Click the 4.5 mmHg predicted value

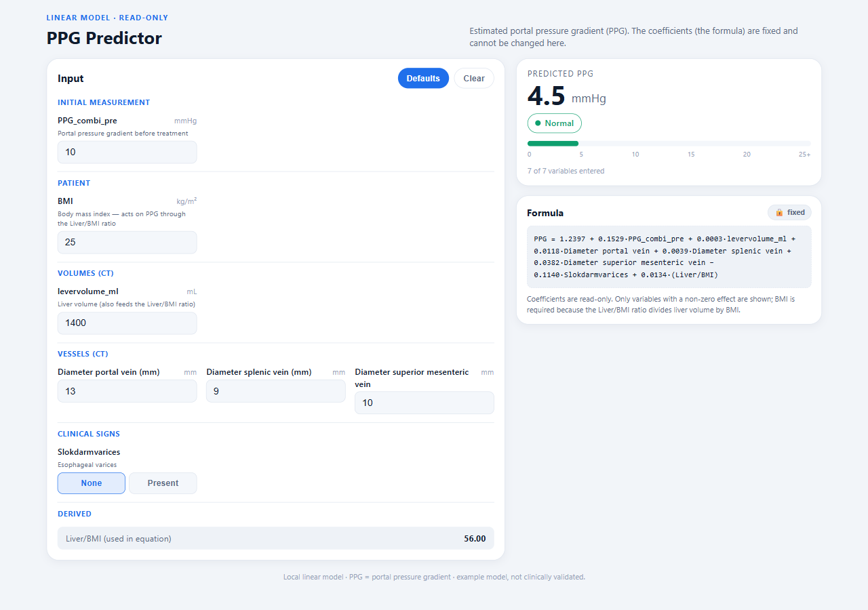pos(567,97)
